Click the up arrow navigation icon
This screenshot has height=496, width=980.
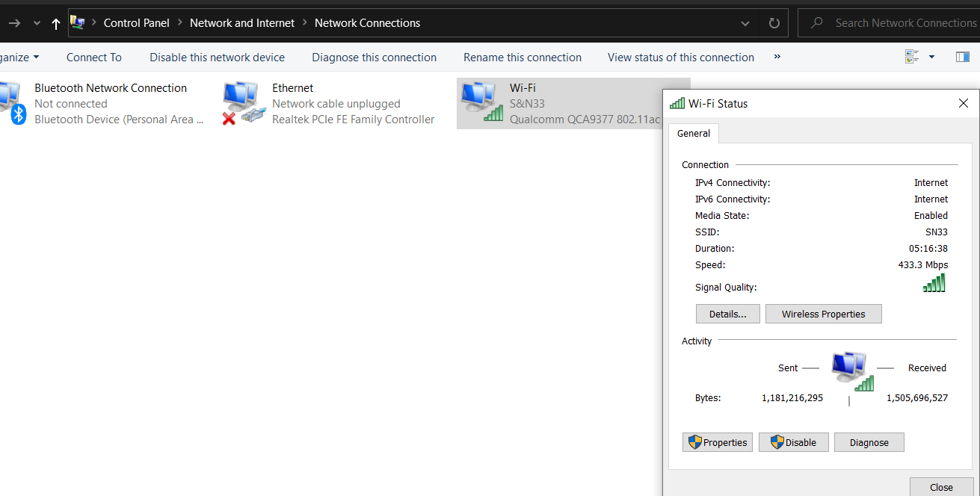coord(56,24)
